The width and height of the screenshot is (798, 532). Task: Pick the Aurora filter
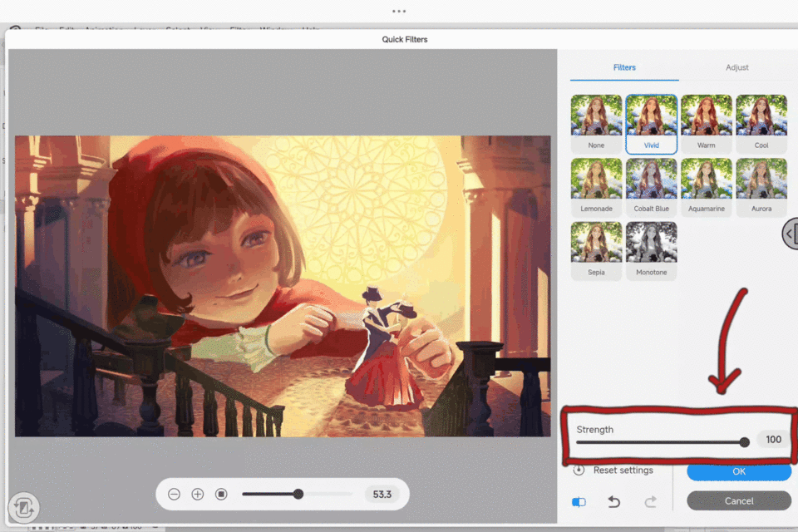(x=761, y=187)
